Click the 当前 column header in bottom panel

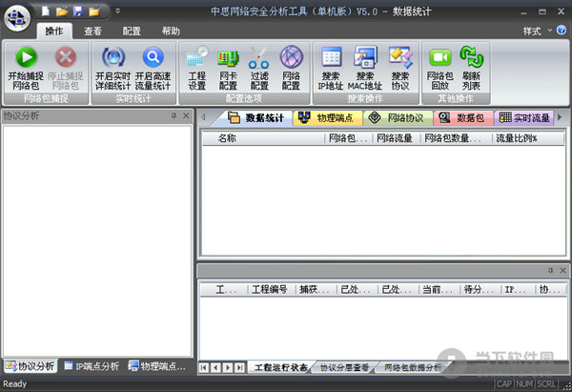pyautogui.click(x=439, y=290)
